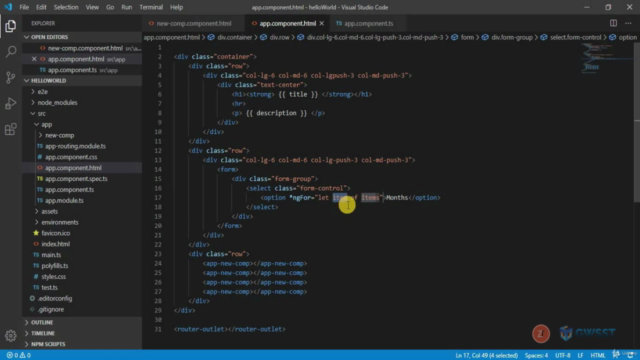Screen dimensions: 640x360
Task: Click div.container in the breadcrumb
Action: [234, 37]
